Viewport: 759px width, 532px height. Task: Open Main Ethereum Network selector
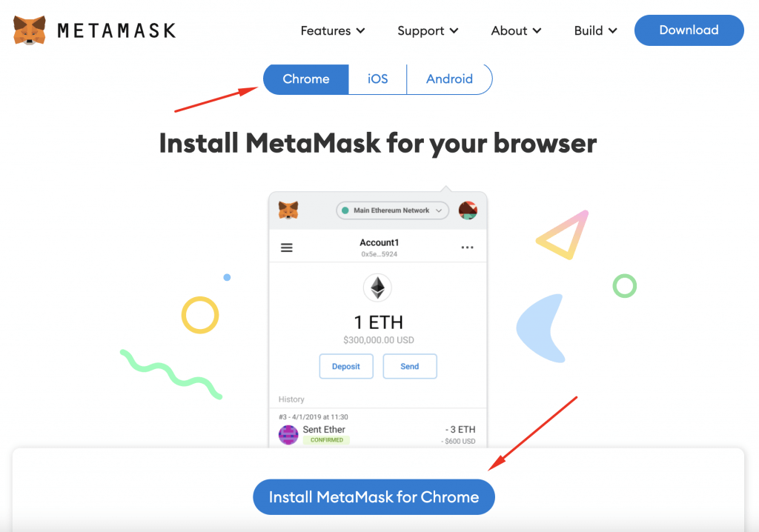coord(393,210)
